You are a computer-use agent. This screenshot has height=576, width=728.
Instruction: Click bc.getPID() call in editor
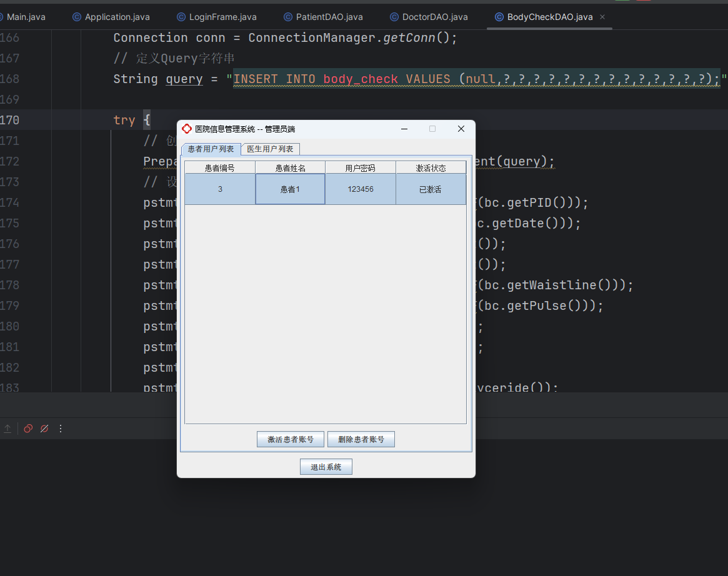525,203
